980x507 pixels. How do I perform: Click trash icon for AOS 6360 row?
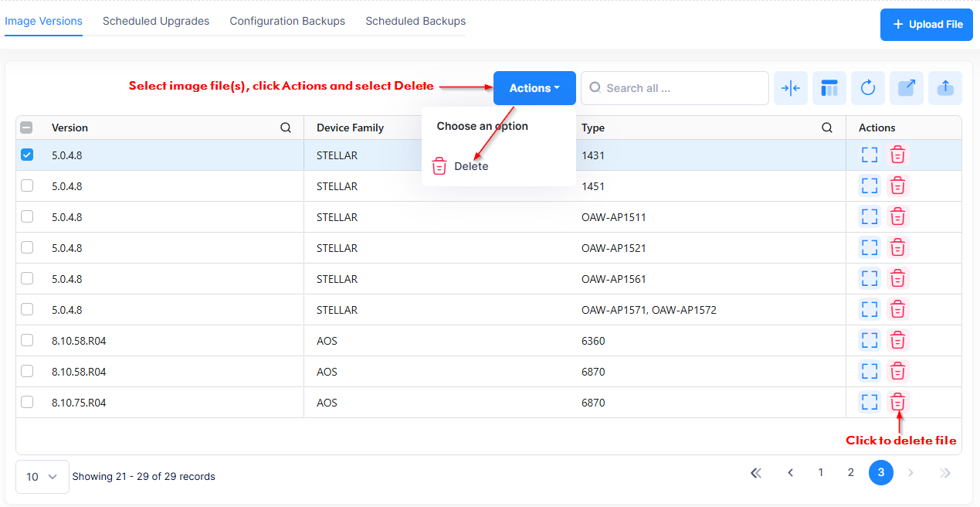click(x=897, y=340)
